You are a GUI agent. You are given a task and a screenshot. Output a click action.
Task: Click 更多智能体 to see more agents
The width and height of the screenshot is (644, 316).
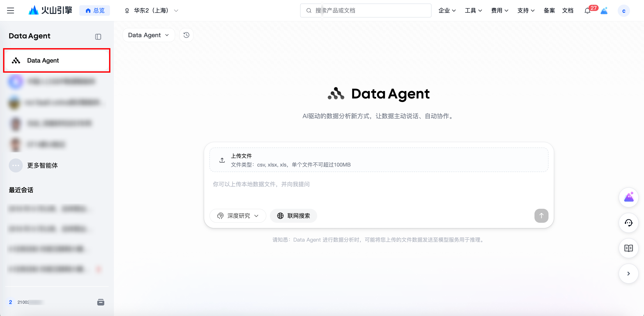click(42, 165)
